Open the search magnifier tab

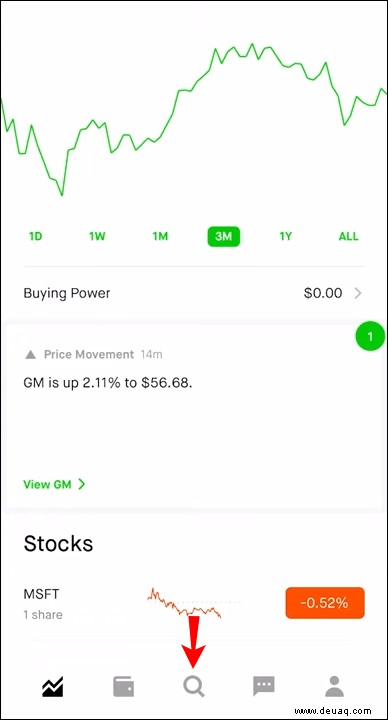(194, 686)
